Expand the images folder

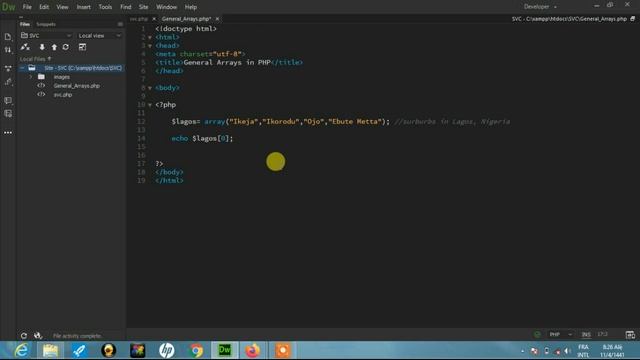[x=31, y=77]
